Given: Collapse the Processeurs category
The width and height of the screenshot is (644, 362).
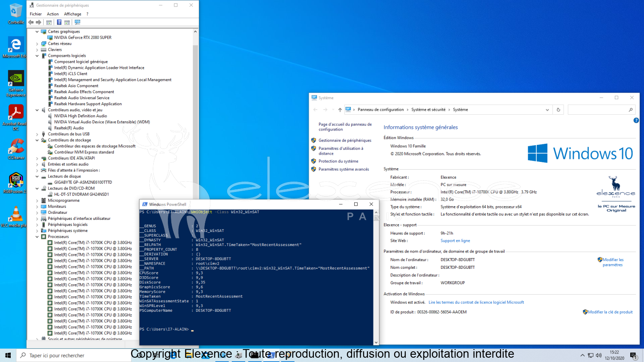Looking at the screenshot, I should tap(37, 237).
